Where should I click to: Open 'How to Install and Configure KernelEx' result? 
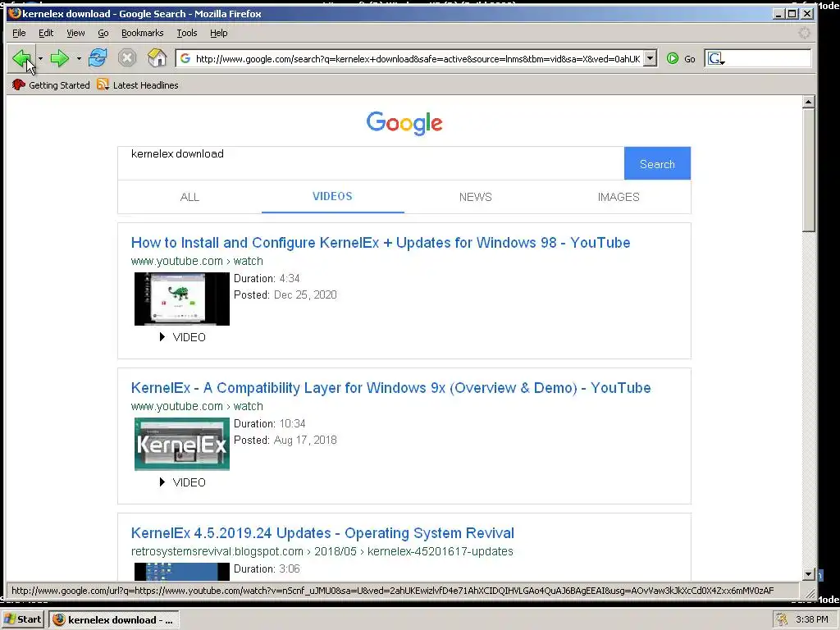point(381,243)
